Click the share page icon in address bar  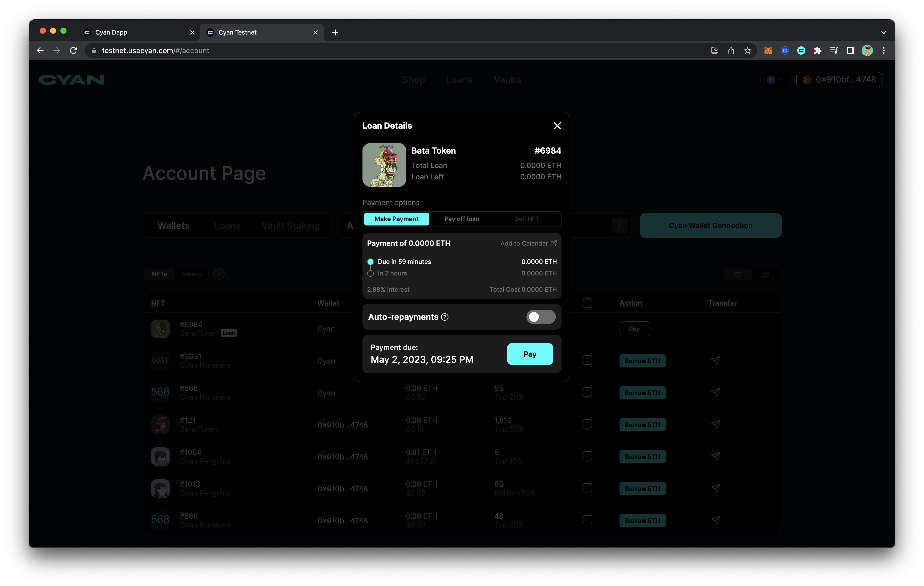click(x=731, y=51)
